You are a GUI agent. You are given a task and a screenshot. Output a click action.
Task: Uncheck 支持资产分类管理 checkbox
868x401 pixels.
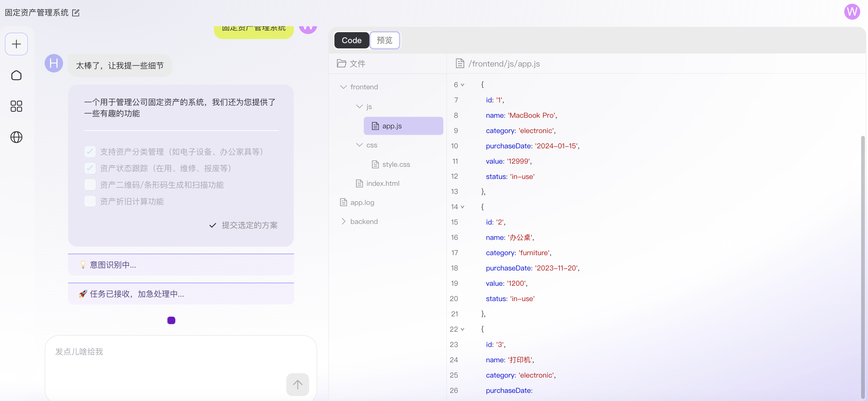tap(90, 152)
